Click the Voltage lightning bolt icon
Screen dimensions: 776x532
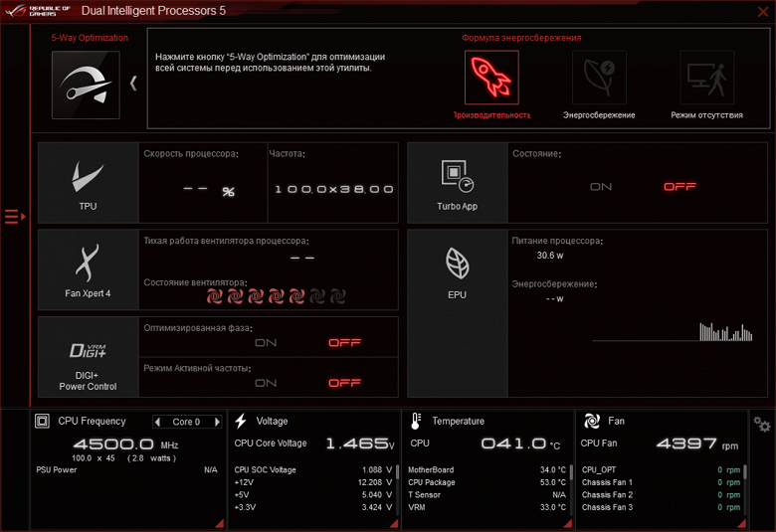click(241, 422)
